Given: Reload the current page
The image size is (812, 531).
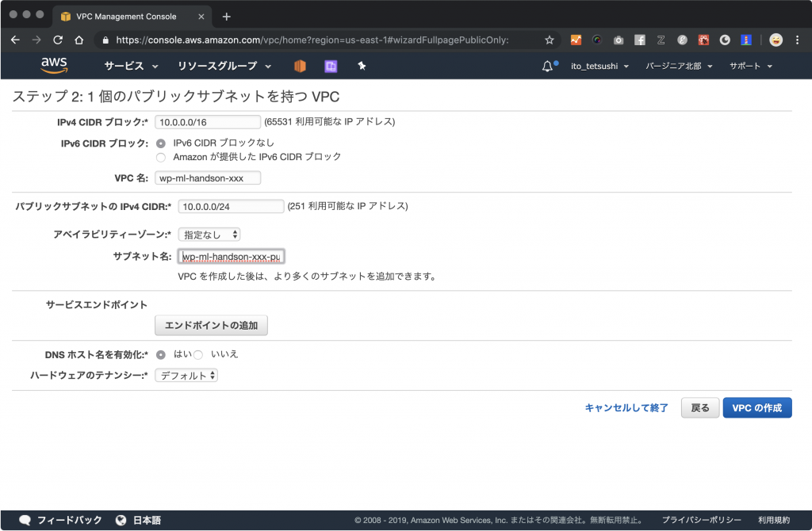Looking at the screenshot, I should click(57, 40).
